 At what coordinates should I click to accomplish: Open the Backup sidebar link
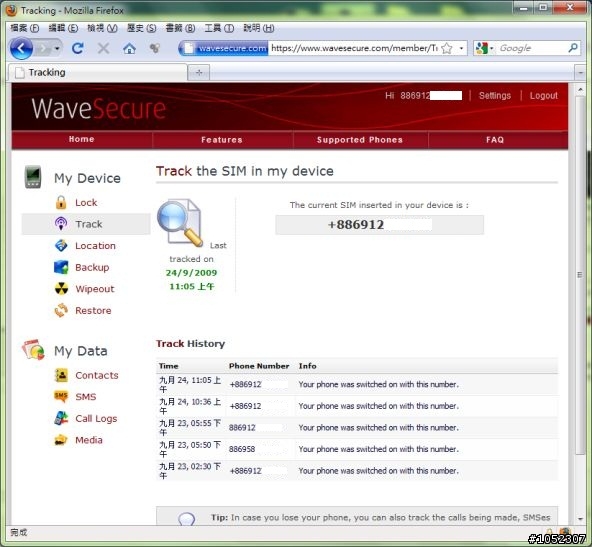pos(92,267)
